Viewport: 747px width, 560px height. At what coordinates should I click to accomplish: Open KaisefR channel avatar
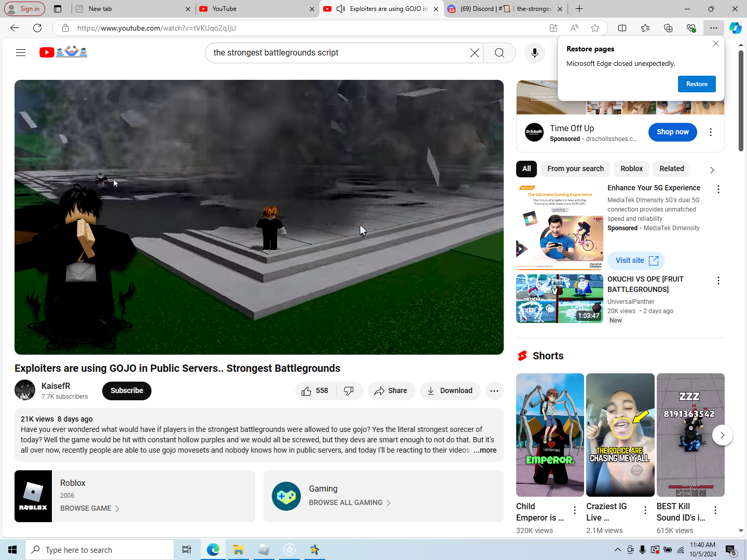pos(25,390)
